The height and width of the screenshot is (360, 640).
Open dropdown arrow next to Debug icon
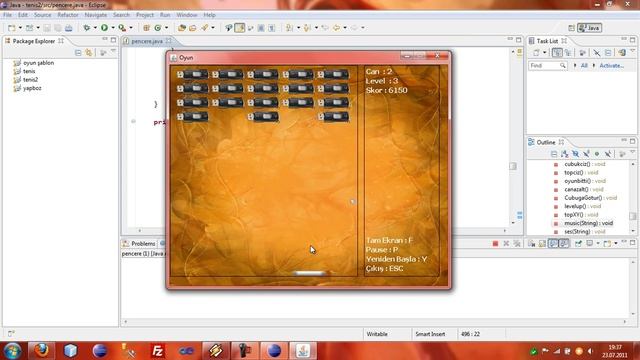pyautogui.click(x=95, y=28)
